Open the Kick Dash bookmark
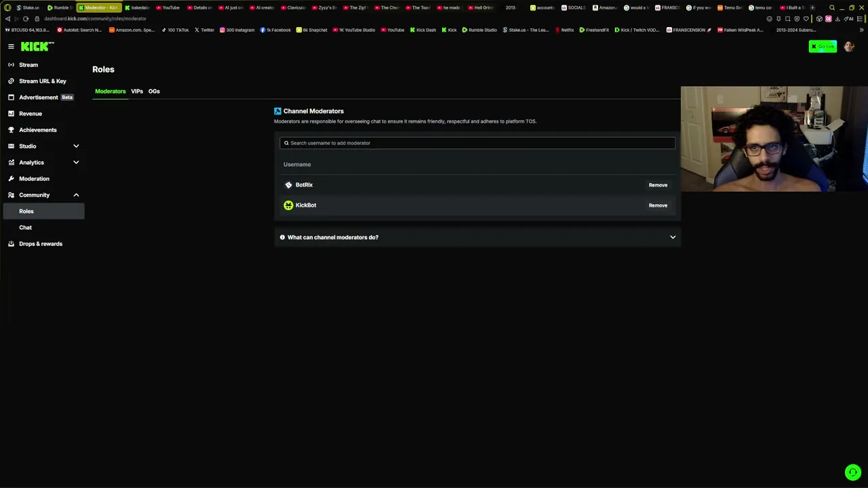Viewport: 868px width, 488px height. 422,30
